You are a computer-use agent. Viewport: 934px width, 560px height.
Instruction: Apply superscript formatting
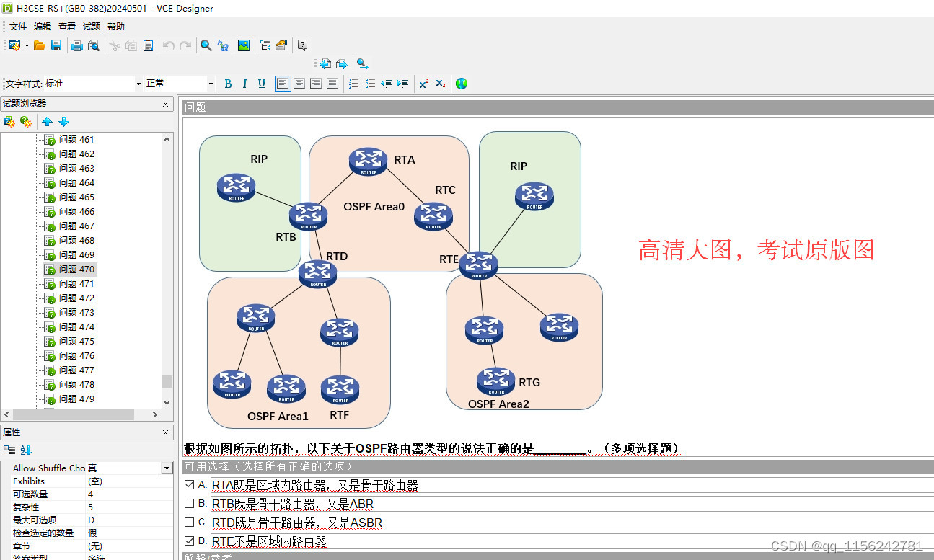point(423,84)
